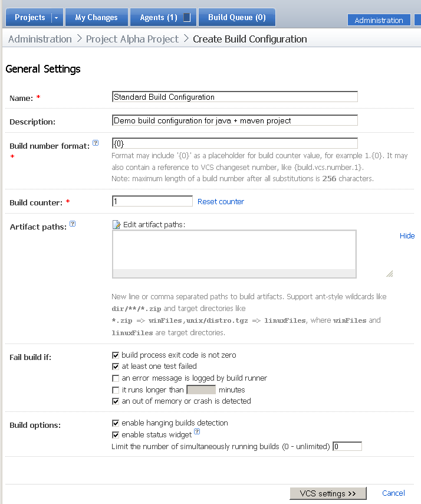Focus the Name input field
The width and height of the screenshot is (421, 504).
[x=235, y=97]
